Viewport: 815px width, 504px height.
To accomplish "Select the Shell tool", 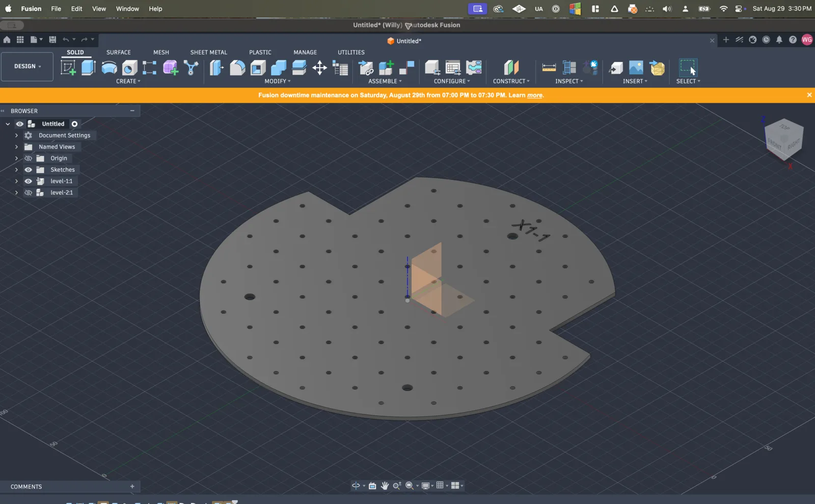I will tap(258, 67).
